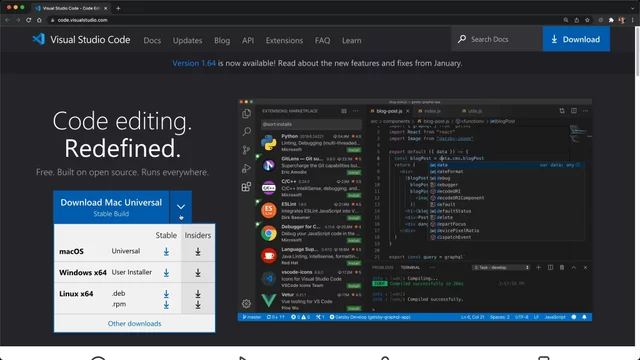Screen dimensions: 640x360
Task: Click the 'Windows x64' row label
Action: [x=83, y=273]
